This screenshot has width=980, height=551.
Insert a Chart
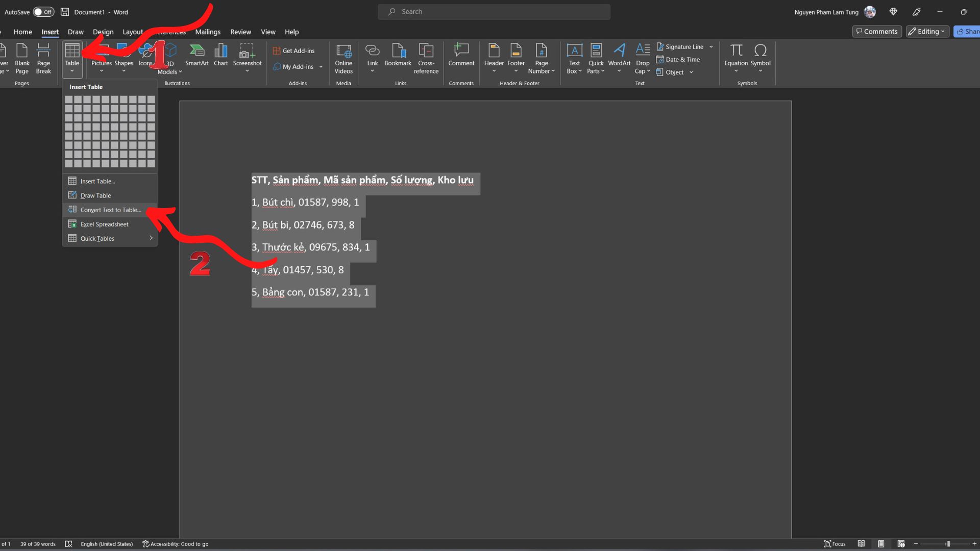tap(221, 55)
